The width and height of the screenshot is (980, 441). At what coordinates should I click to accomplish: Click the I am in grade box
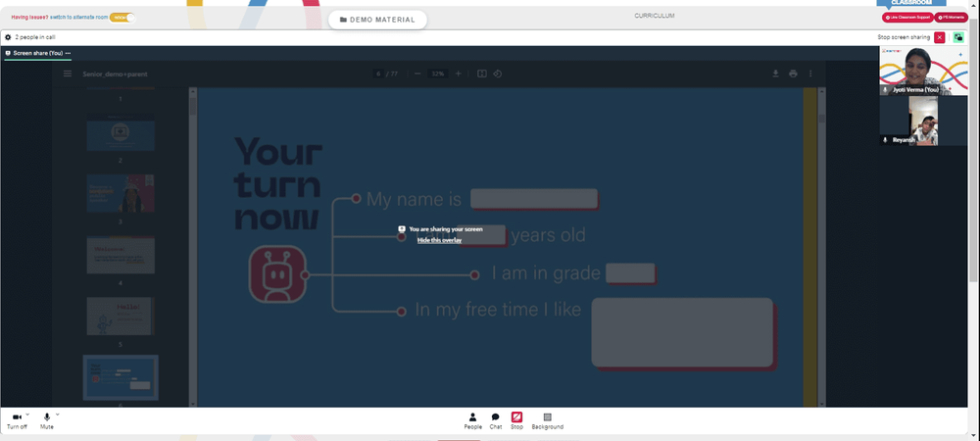630,273
